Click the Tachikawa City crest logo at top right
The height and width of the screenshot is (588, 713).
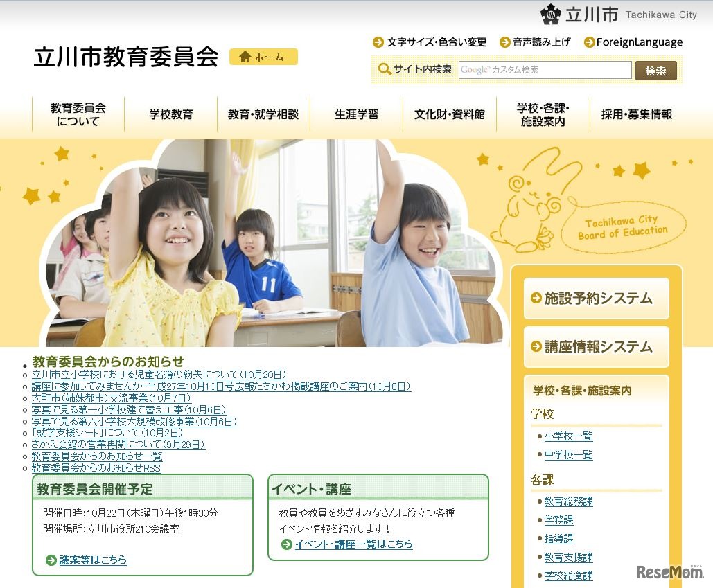click(x=550, y=14)
